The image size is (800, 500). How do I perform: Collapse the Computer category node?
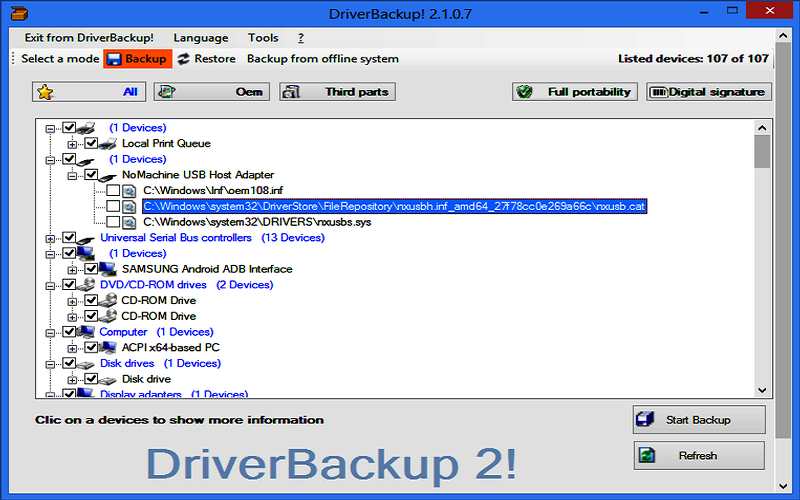click(x=50, y=333)
